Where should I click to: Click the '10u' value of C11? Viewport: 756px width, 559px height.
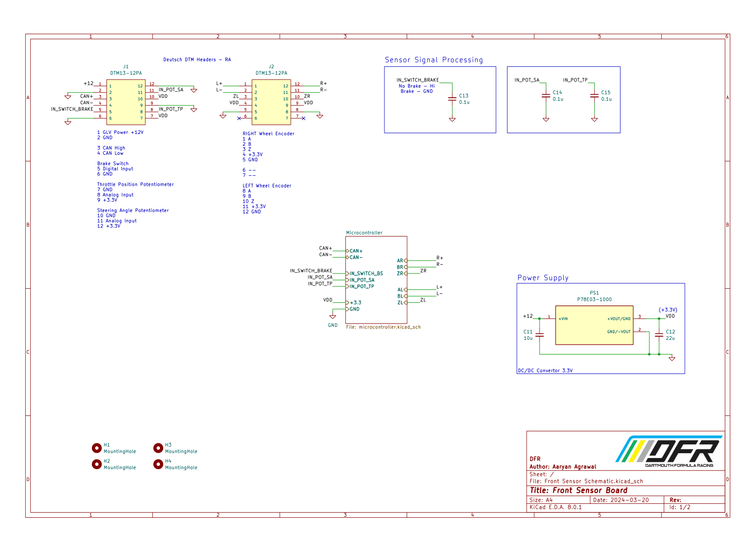(528, 338)
